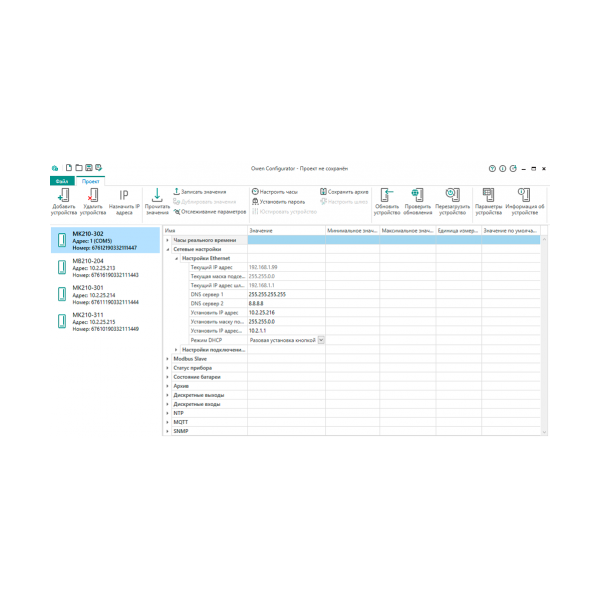Click Установить IP адрес value 10.2.25.216
600x600 pixels.
(x=262, y=313)
